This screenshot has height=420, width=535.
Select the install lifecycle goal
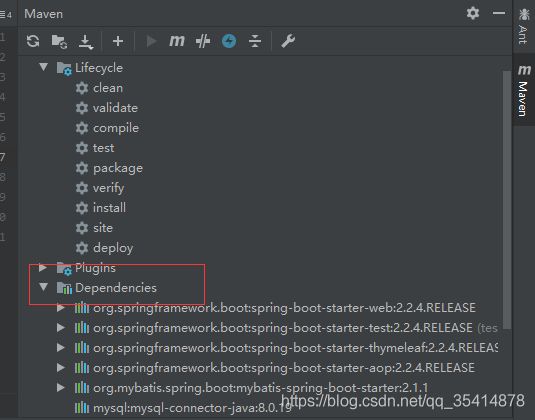(x=110, y=208)
